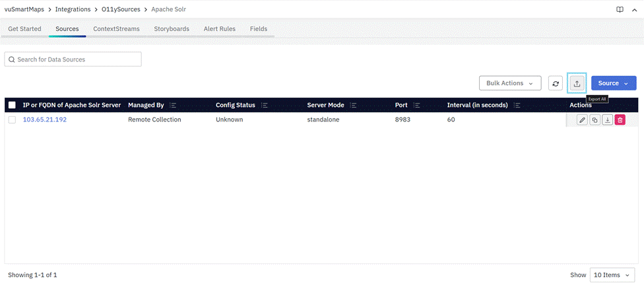This screenshot has width=644, height=289.
Task: Switch to the ContextStreams tab
Action: (x=116, y=29)
